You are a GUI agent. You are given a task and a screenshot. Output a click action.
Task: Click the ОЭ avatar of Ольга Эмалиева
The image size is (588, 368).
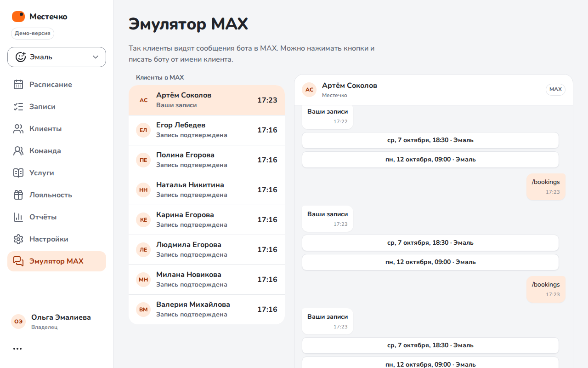(x=18, y=322)
